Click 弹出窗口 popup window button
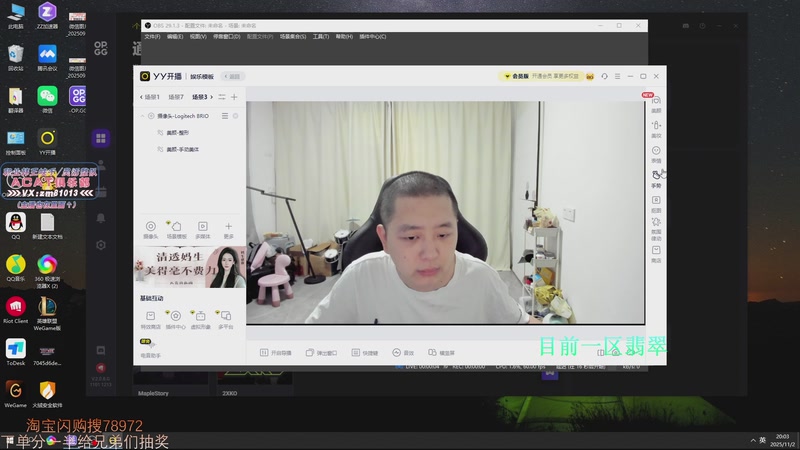The height and width of the screenshot is (450, 800). (x=321, y=353)
